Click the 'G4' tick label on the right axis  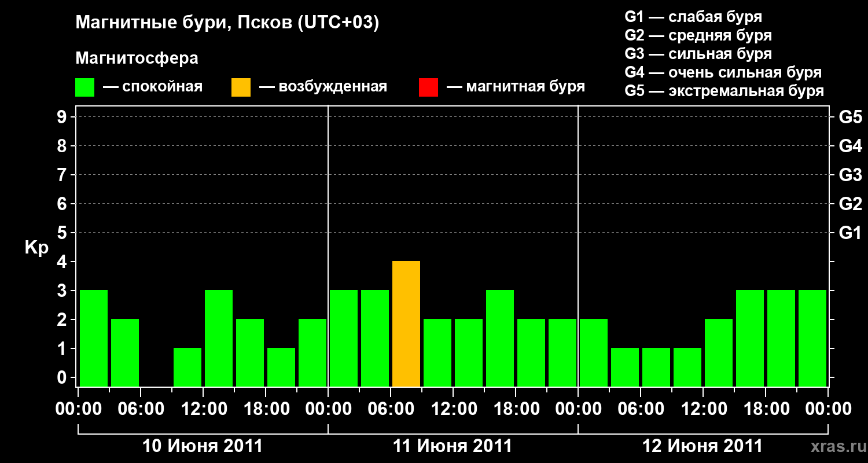point(850,146)
